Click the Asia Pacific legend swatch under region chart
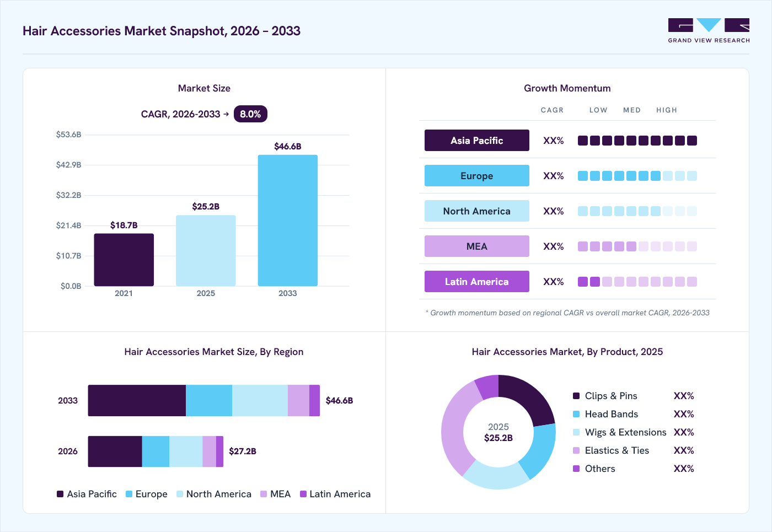 coord(60,494)
